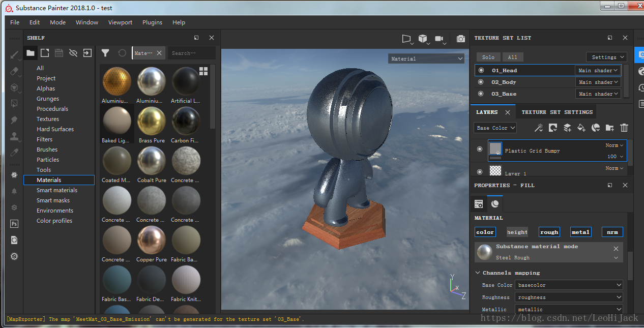Click the 3D cube view mode icon
The height and width of the screenshot is (328, 644).
pyautogui.click(x=423, y=39)
